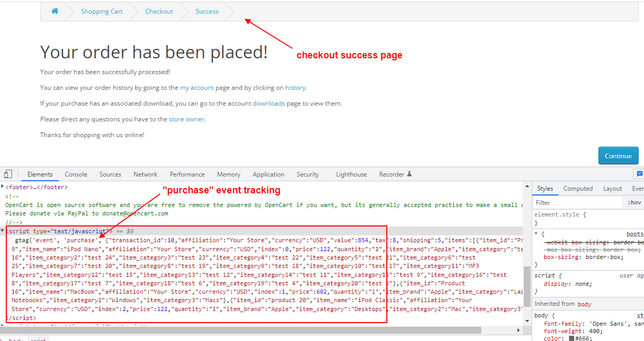Open the Lighthouse tab
644x341 pixels.
(x=352, y=174)
